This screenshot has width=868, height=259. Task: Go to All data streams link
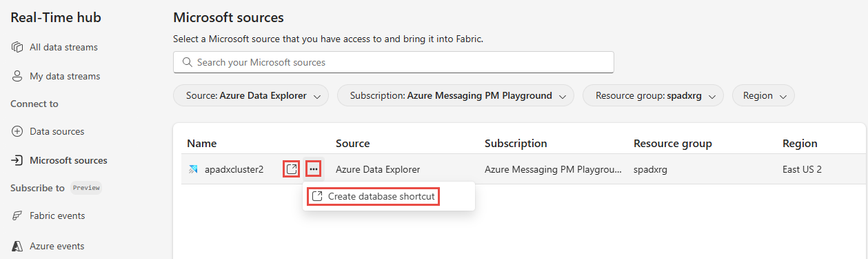(x=63, y=47)
